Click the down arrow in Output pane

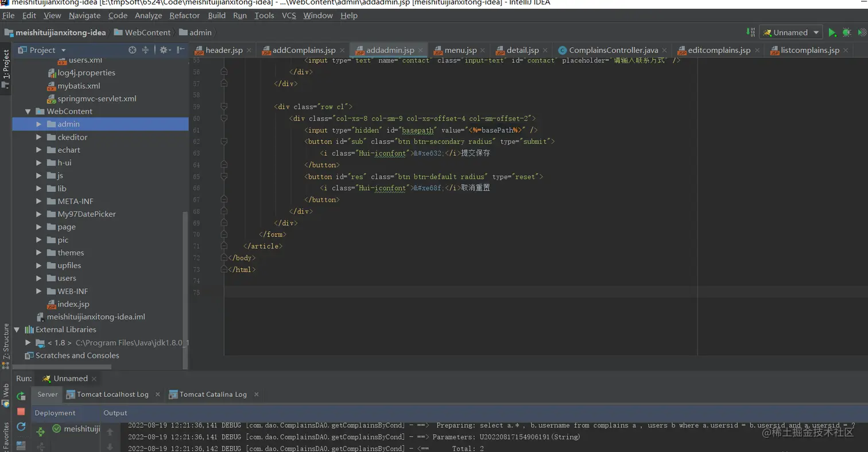pyautogui.click(x=110, y=446)
